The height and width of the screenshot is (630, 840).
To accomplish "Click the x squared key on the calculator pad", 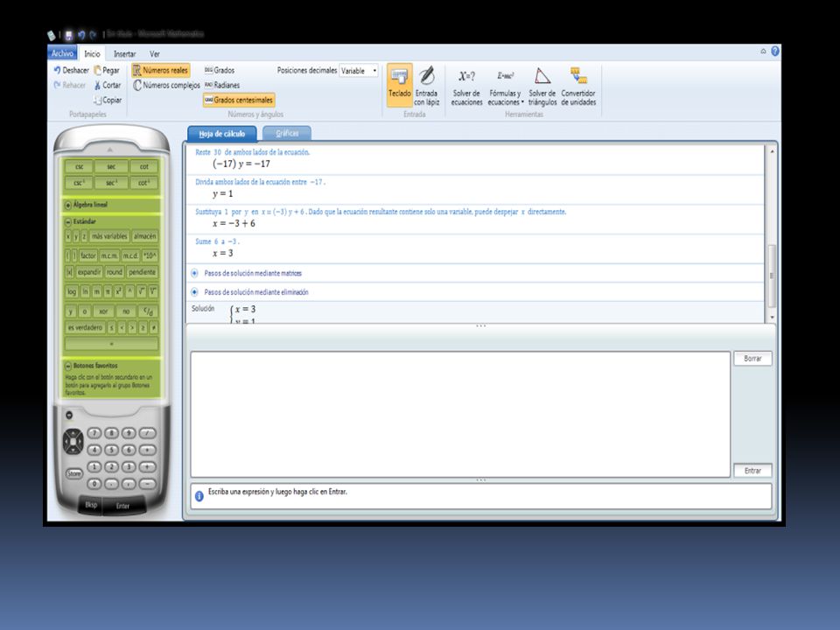I will click(118, 291).
